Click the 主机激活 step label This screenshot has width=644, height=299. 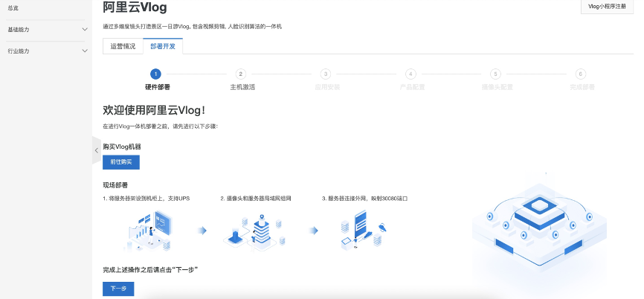pyautogui.click(x=242, y=87)
